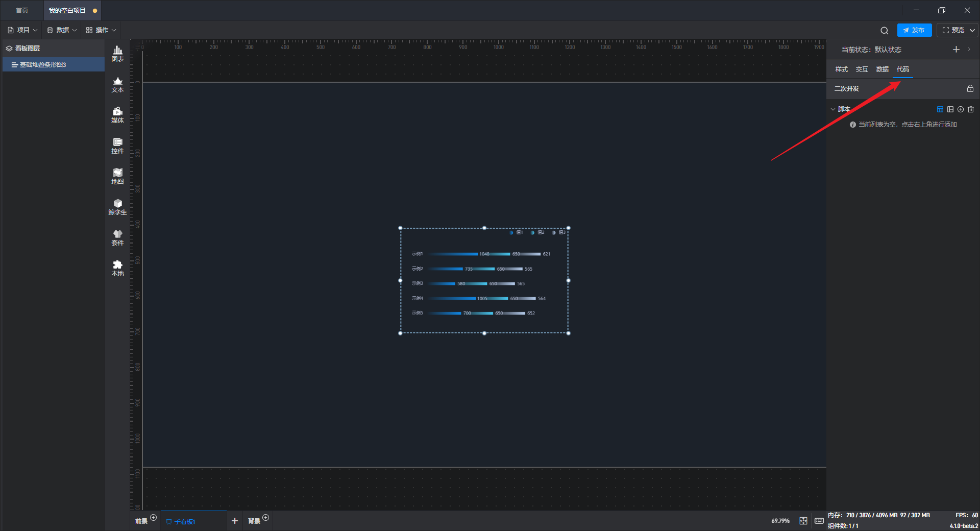980x531 pixels.
Task: Select the blue table layout script view icon
Action: point(940,109)
